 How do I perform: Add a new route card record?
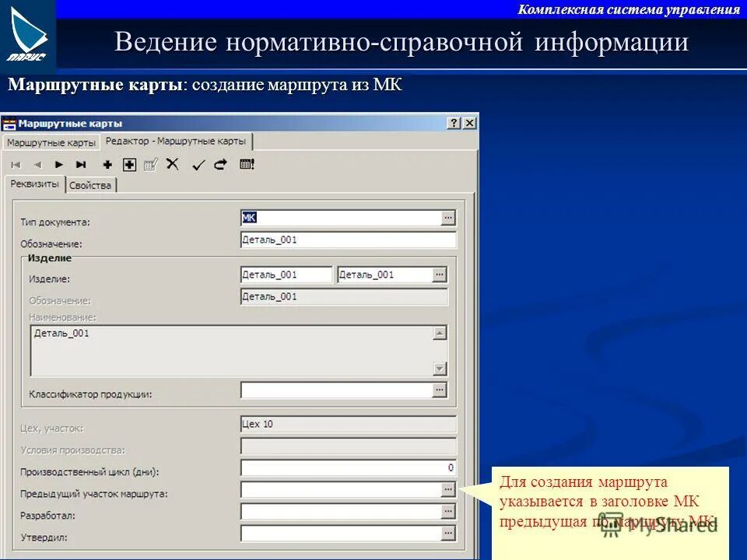107,164
